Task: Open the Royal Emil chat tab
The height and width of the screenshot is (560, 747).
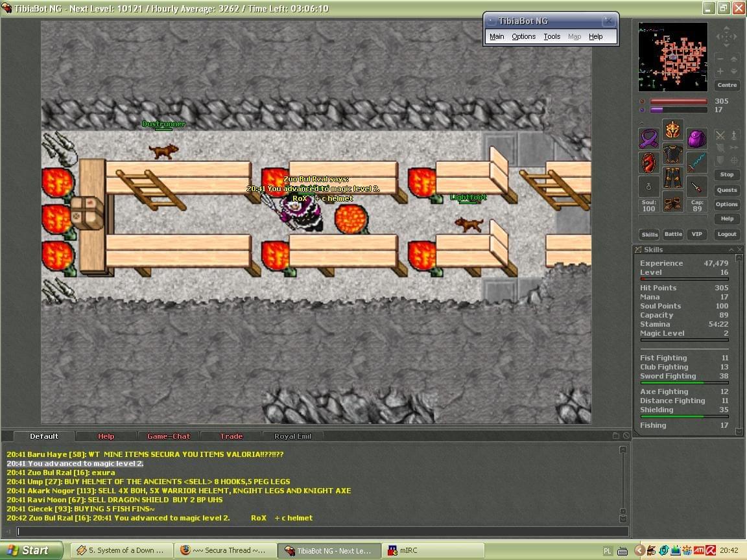Action: [x=293, y=436]
